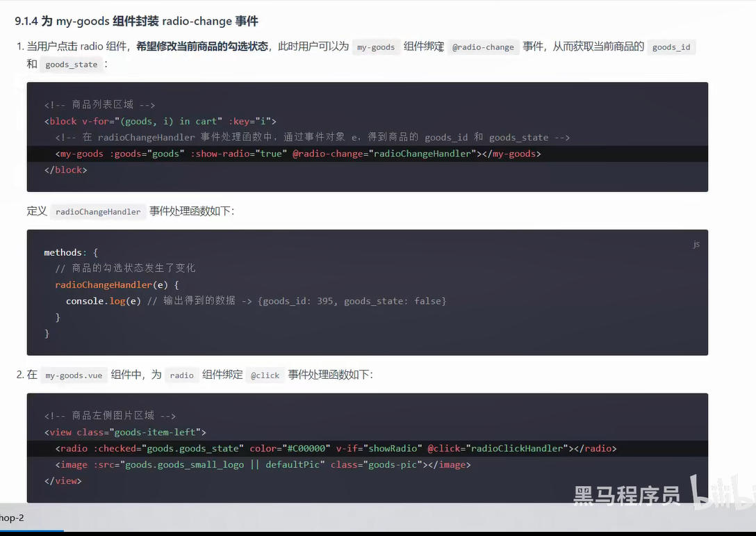Click the comment '<!-- 商品列表区域 -->'
Viewport: 756px width, 536px height.
99,105
